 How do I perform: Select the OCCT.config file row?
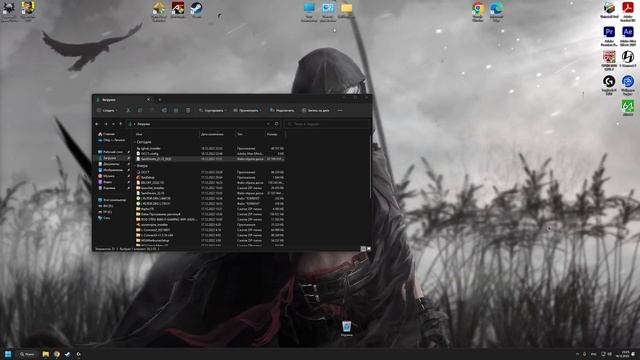pyautogui.click(x=210, y=153)
